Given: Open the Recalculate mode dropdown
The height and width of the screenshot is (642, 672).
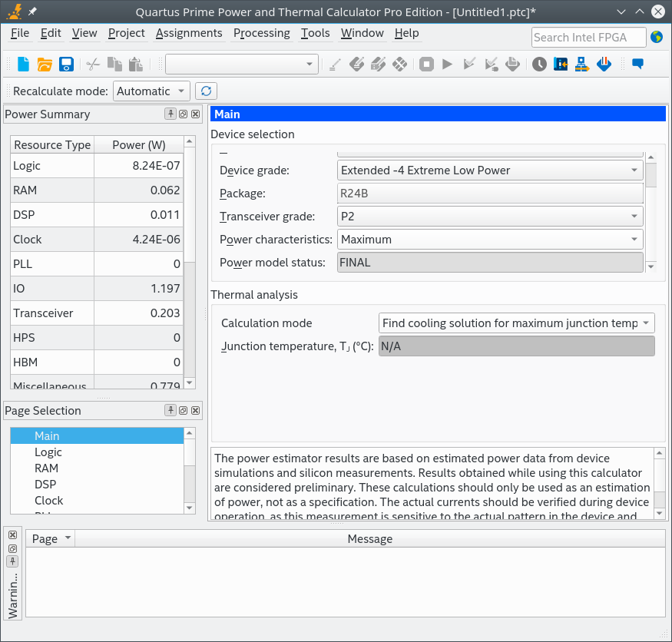Looking at the screenshot, I should [x=151, y=91].
